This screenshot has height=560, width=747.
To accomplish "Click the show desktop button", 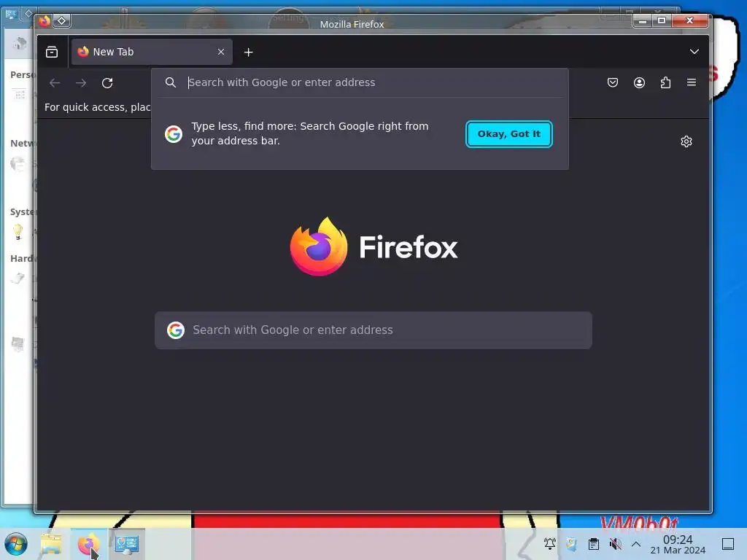I will (x=728, y=544).
